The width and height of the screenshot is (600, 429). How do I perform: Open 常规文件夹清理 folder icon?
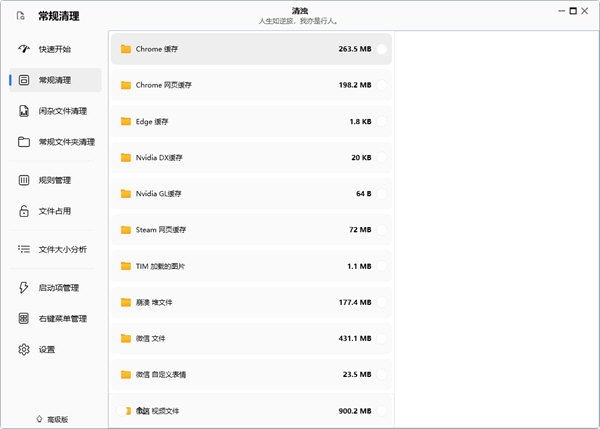point(24,142)
